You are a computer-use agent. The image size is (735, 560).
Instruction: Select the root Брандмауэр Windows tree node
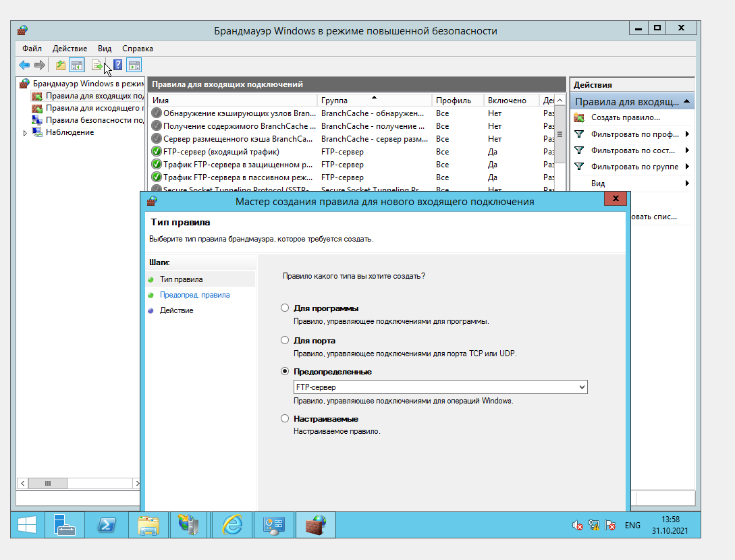(x=82, y=84)
